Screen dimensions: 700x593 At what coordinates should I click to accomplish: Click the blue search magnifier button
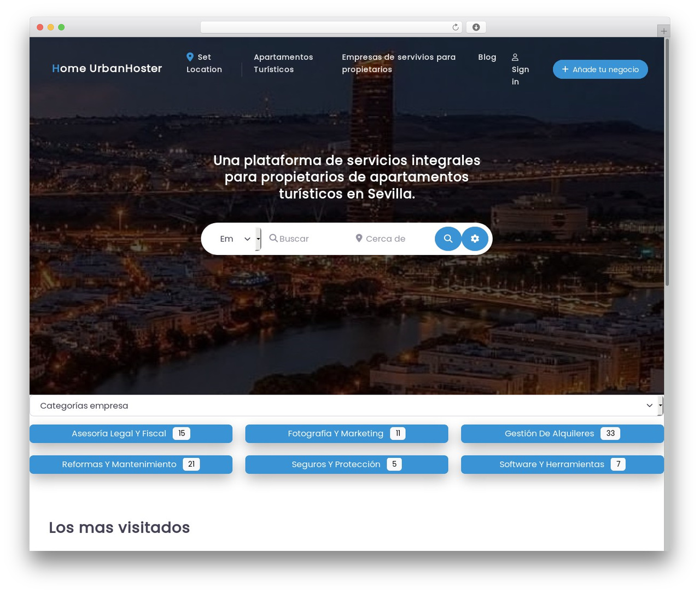tap(448, 239)
